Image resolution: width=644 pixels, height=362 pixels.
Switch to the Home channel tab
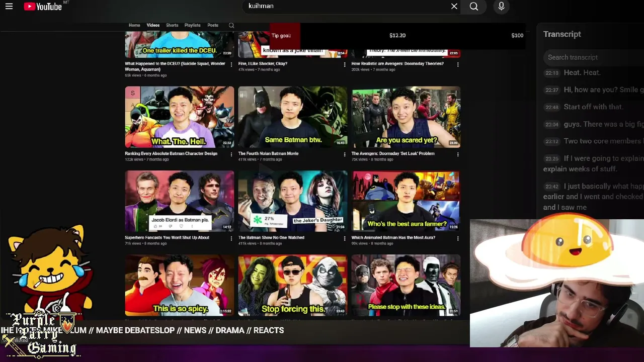click(134, 25)
